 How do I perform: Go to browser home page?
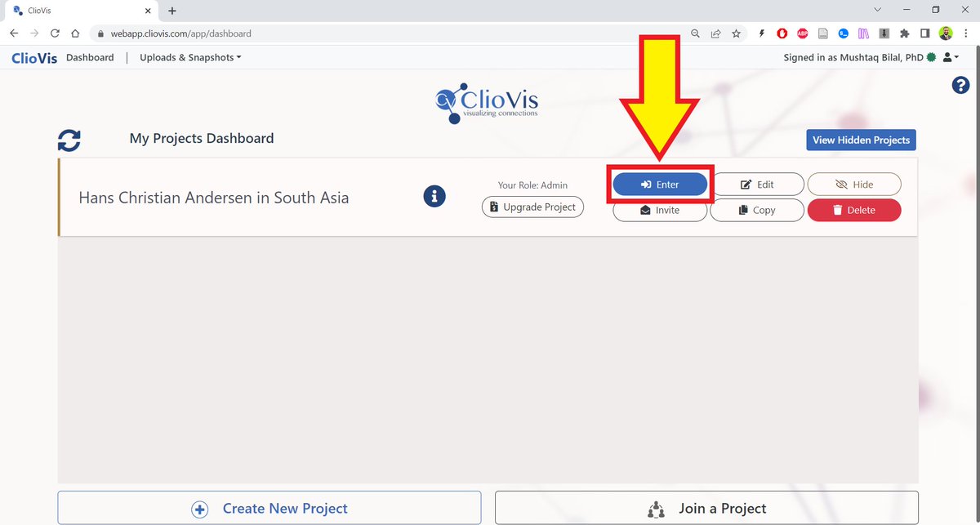coord(75,33)
